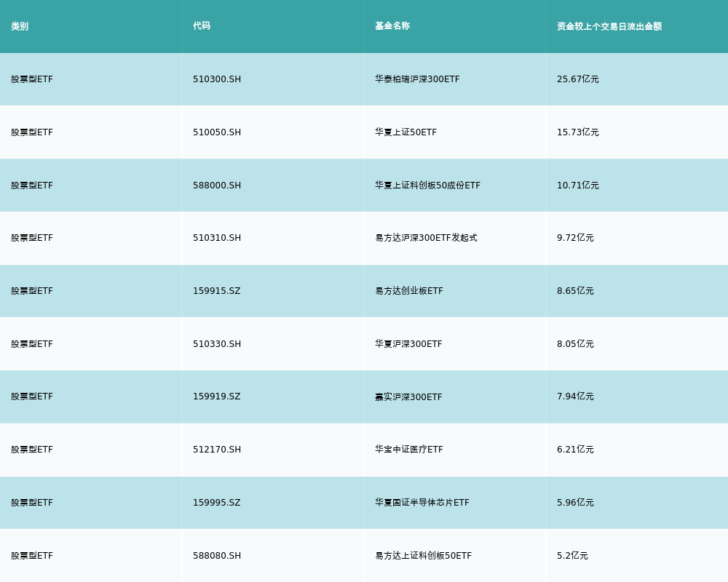Click 股票型ETF in the 510050.SH row

point(32,132)
